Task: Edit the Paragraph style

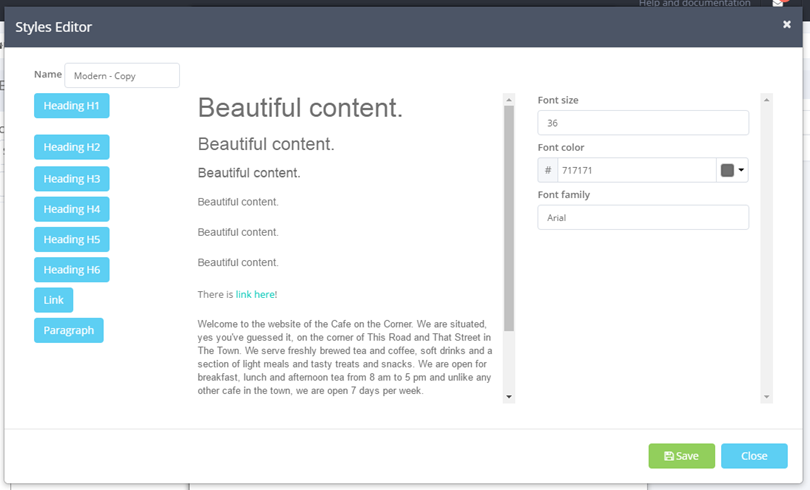Action: coord(69,330)
